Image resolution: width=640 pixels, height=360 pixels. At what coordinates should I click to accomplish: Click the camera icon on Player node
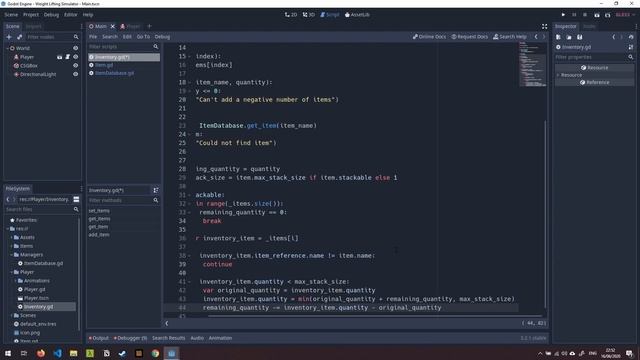60,57
